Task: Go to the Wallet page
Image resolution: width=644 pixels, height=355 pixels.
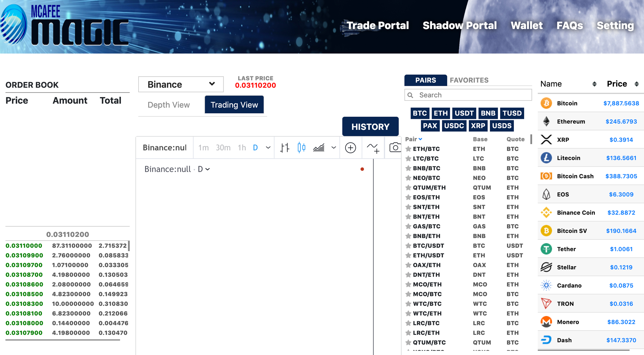Action: 527,25
